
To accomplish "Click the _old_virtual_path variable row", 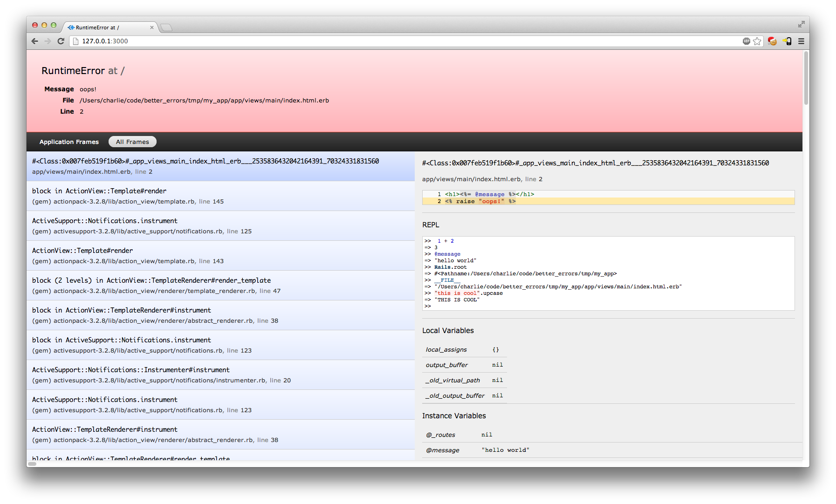I will [464, 380].
